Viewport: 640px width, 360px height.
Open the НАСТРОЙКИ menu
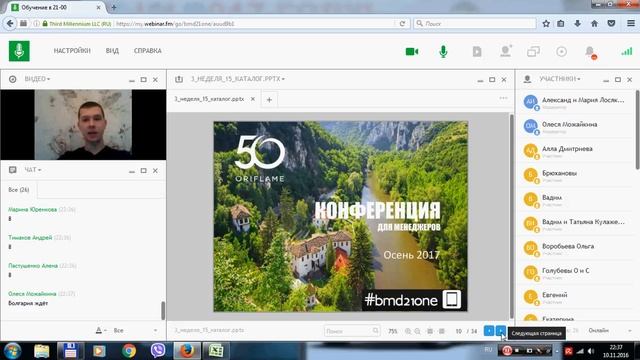72,51
